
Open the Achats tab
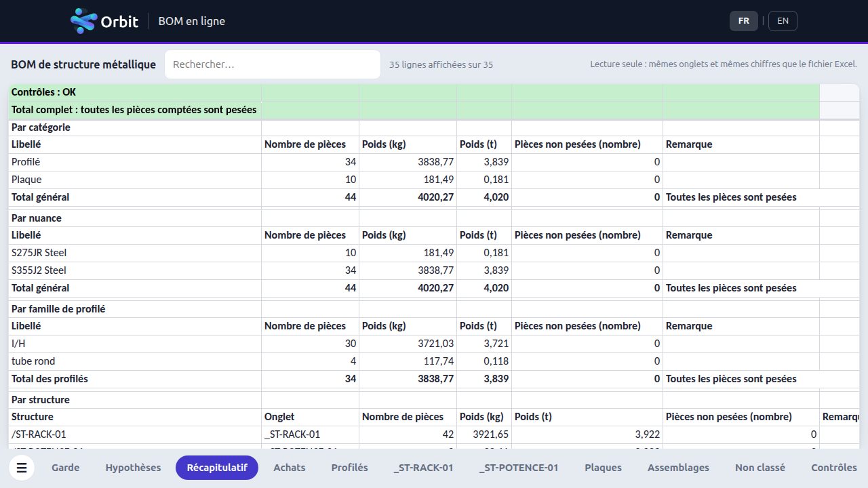290,468
